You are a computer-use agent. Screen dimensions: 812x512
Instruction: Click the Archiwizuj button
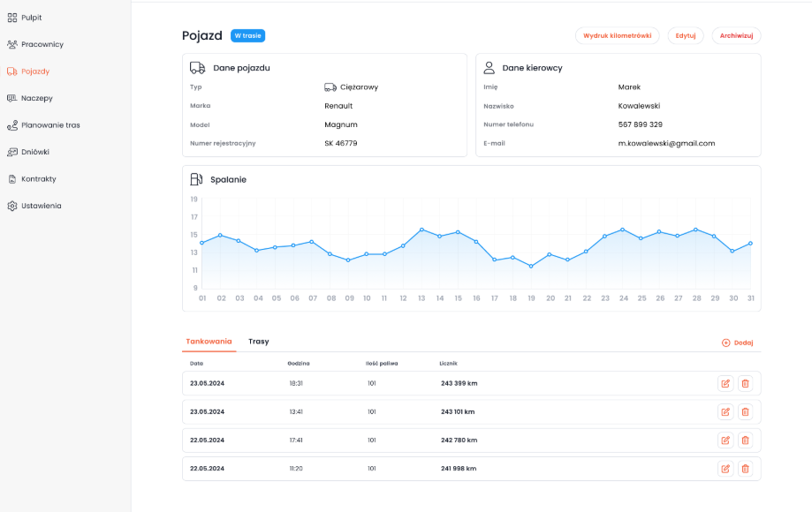click(736, 36)
